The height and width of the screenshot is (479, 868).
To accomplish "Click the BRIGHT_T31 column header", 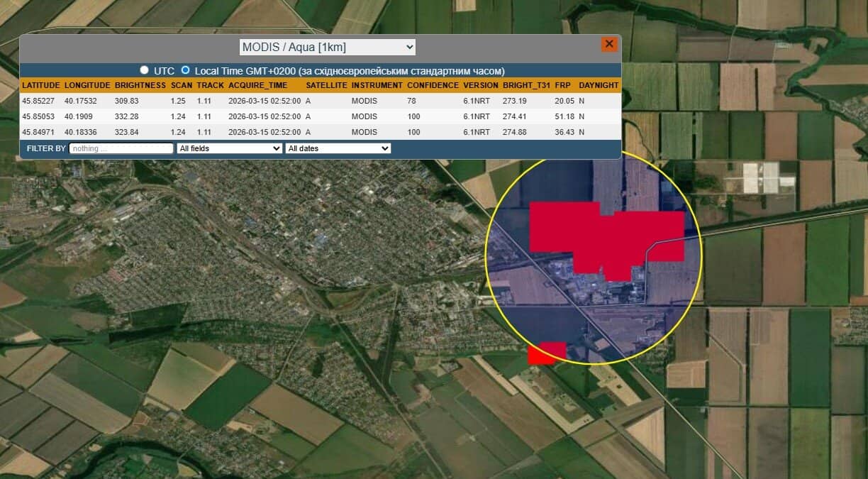I will [x=526, y=85].
